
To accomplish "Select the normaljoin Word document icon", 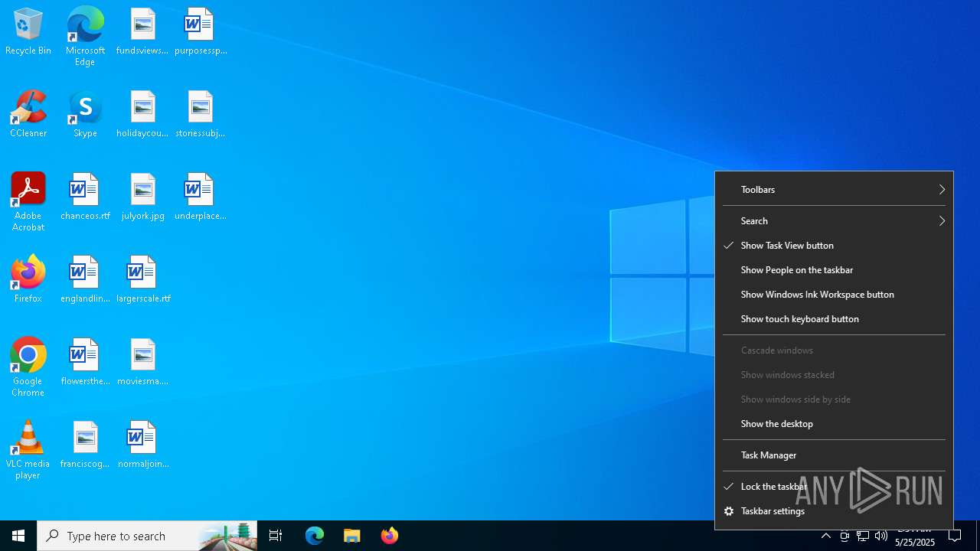I will pos(142,445).
